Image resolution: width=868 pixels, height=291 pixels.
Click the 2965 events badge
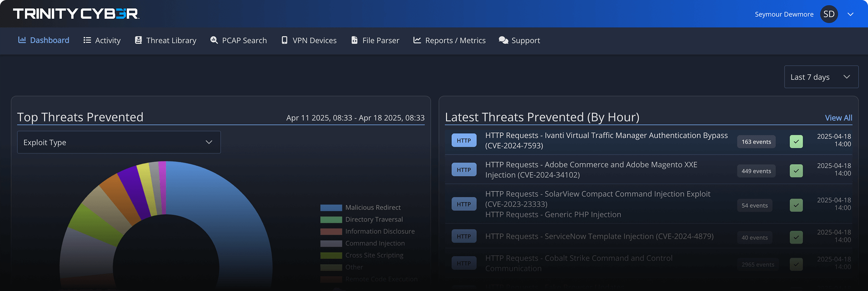click(758, 264)
